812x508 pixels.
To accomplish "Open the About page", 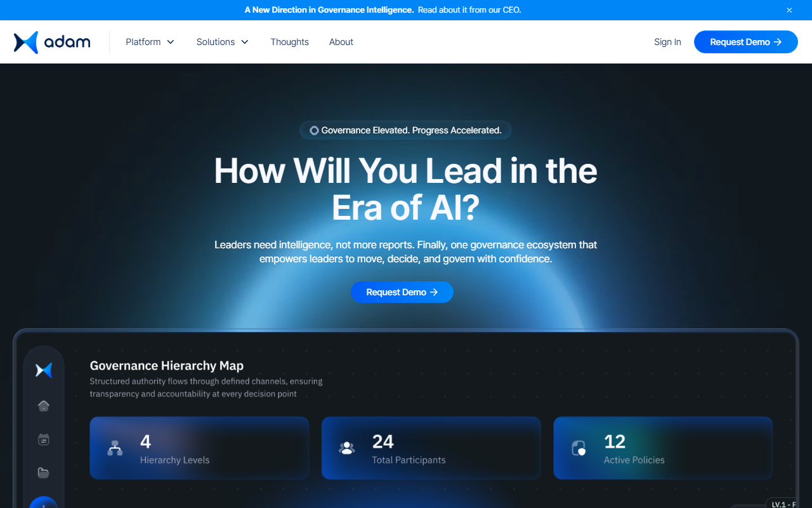I will pyautogui.click(x=341, y=42).
